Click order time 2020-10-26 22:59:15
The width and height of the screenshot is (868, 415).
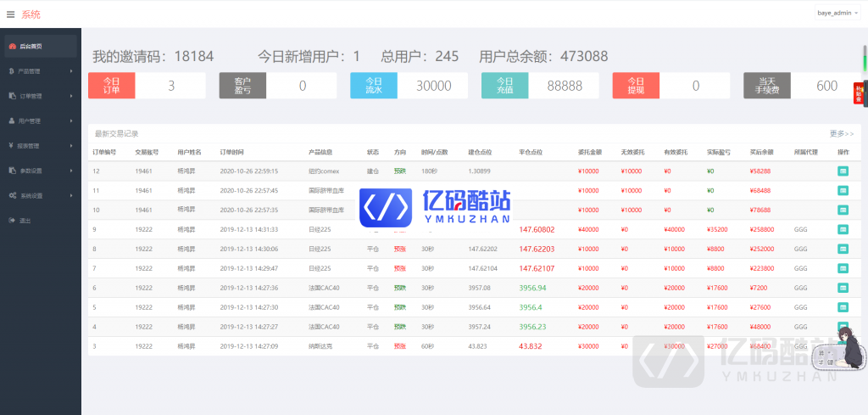pyautogui.click(x=249, y=171)
